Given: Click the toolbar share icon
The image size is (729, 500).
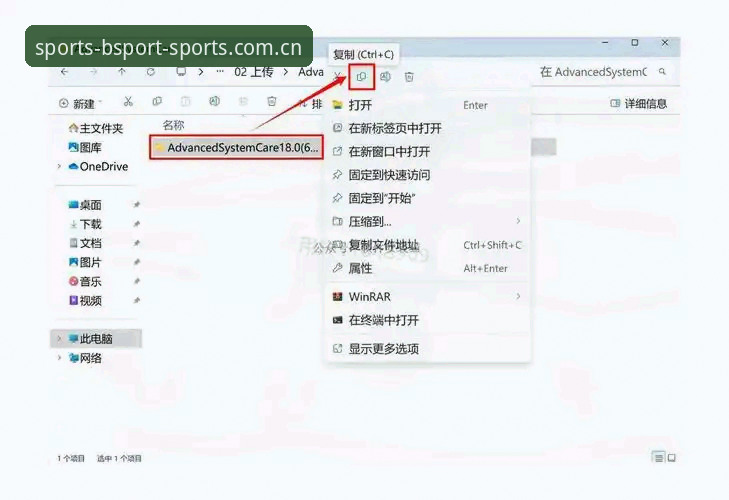Looking at the screenshot, I should click(x=243, y=101).
